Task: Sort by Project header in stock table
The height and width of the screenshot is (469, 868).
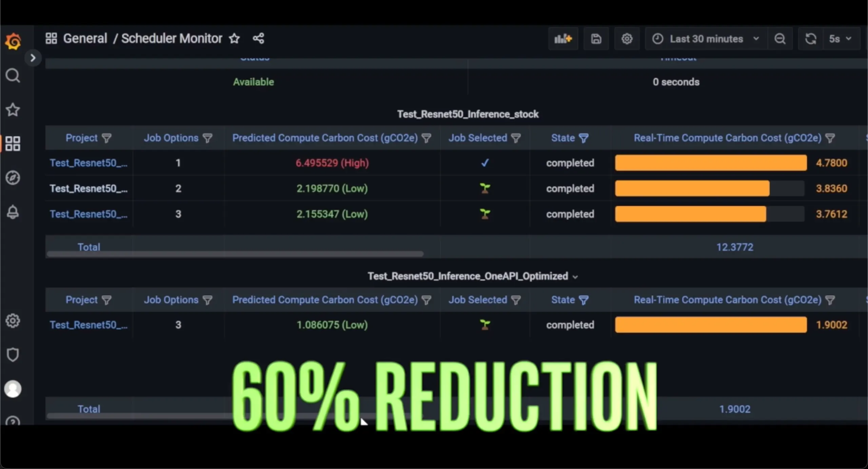Action: (81, 138)
